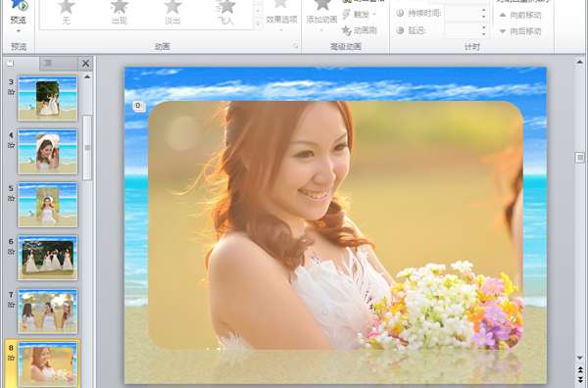Screen dimensions: 588x388
Task: Select slide 6 thumbnail with group photo
Action: pos(48,258)
